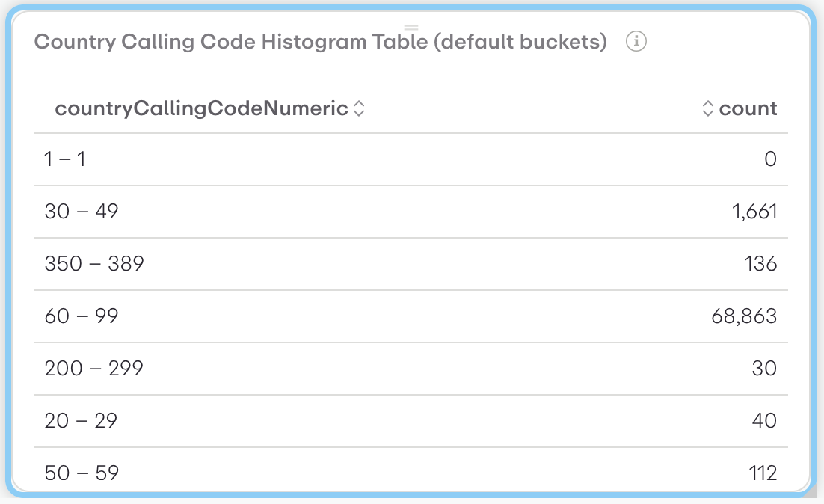Screen dimensions: 824x504
Task: Click the circled i next to the title
Action: coord(636,42)
